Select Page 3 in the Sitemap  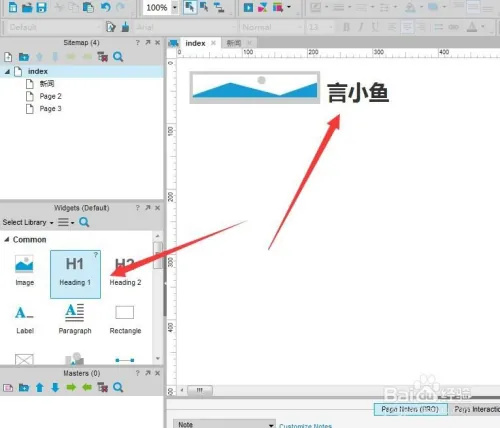click(x=50, y=109)
